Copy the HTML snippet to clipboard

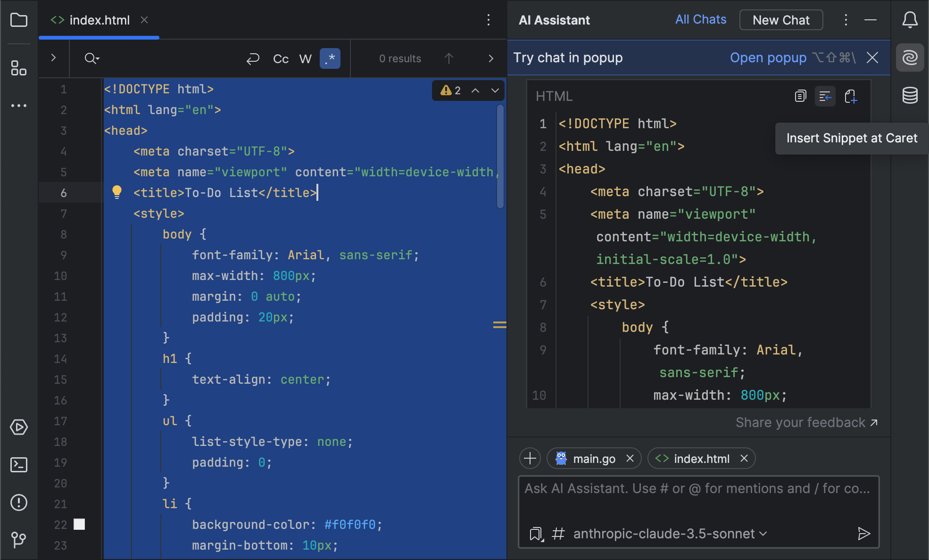(799, 97)
